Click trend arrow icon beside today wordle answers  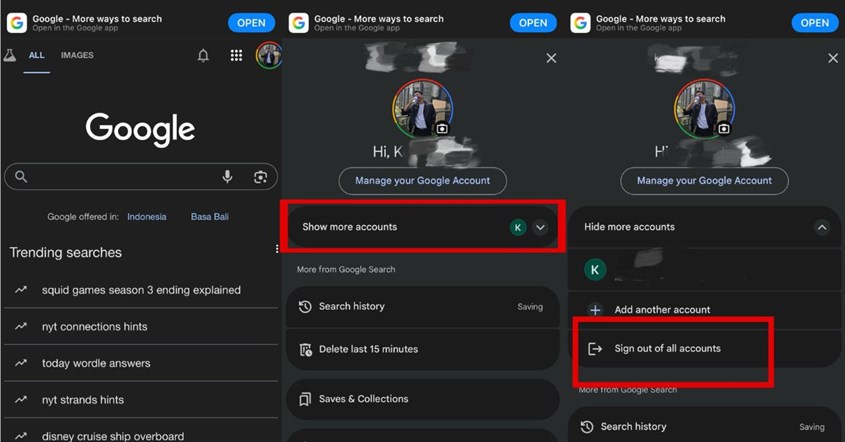[21, 363]
